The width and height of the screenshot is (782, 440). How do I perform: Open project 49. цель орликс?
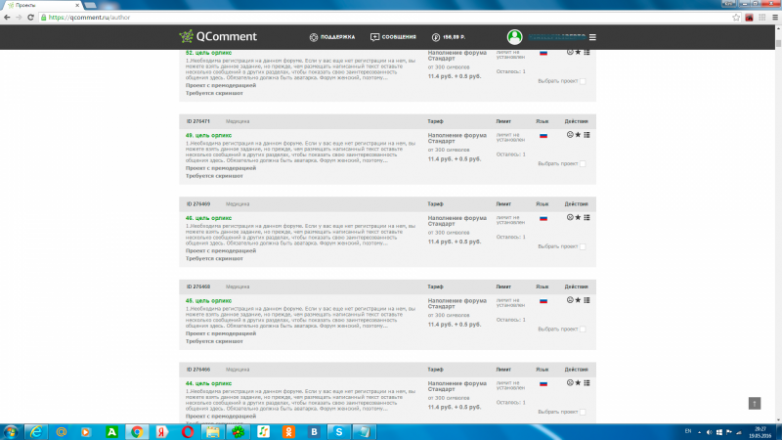point(208,135)
